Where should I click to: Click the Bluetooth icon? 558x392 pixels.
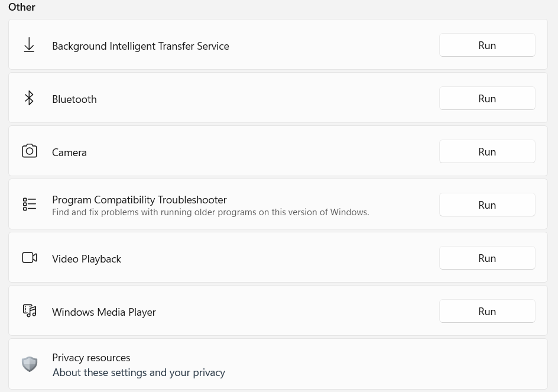click(29, 98)
